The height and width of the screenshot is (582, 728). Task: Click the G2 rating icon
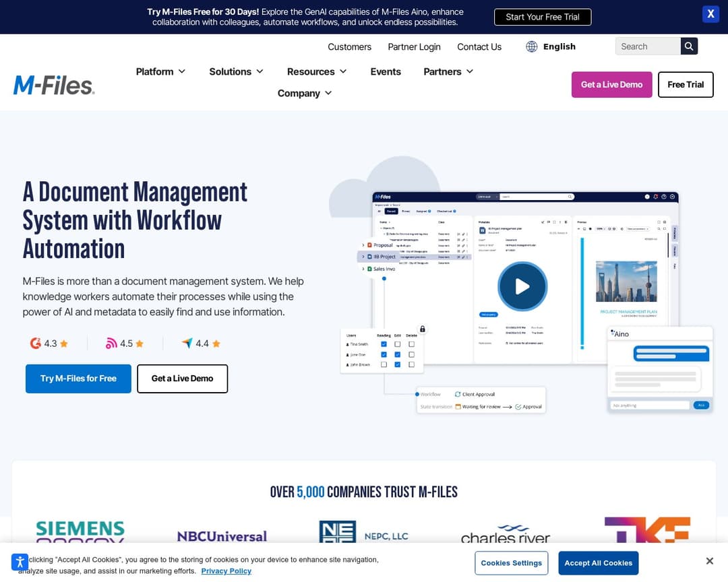pos(35,344)
